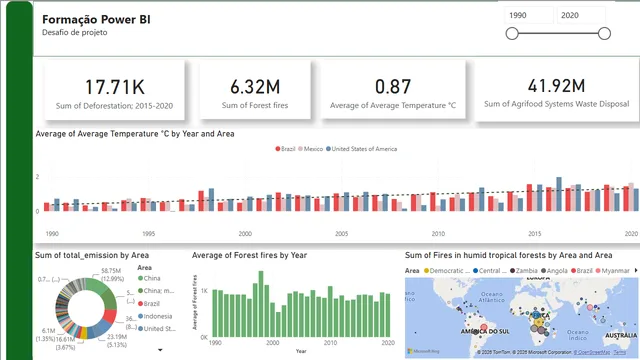Click the 'Formação Power BI' title text
The image size is (640, 360).
96,19
